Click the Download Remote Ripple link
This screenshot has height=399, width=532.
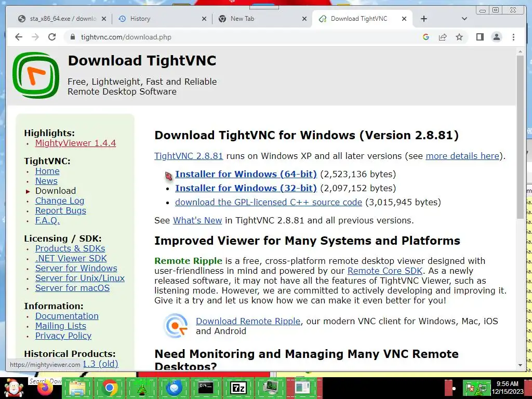coord(248,321)
